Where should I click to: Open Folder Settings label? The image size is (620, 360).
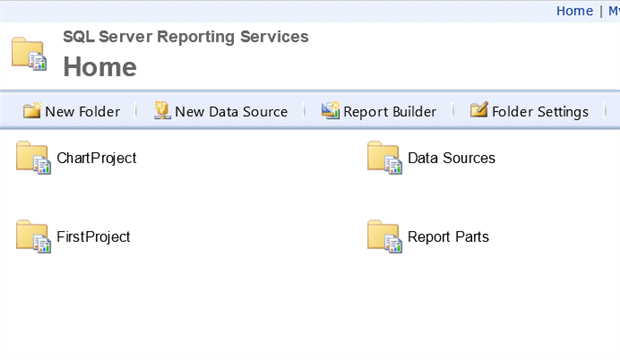point(540,112)
